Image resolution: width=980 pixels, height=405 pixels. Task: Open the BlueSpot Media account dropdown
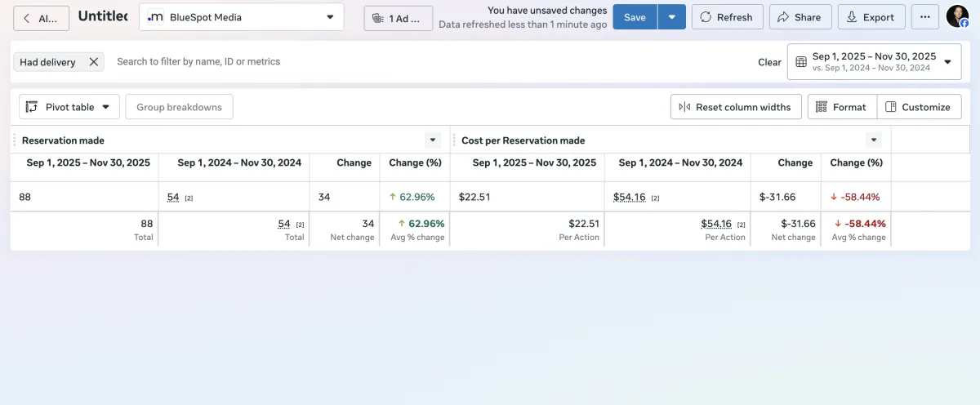(242, 17)
